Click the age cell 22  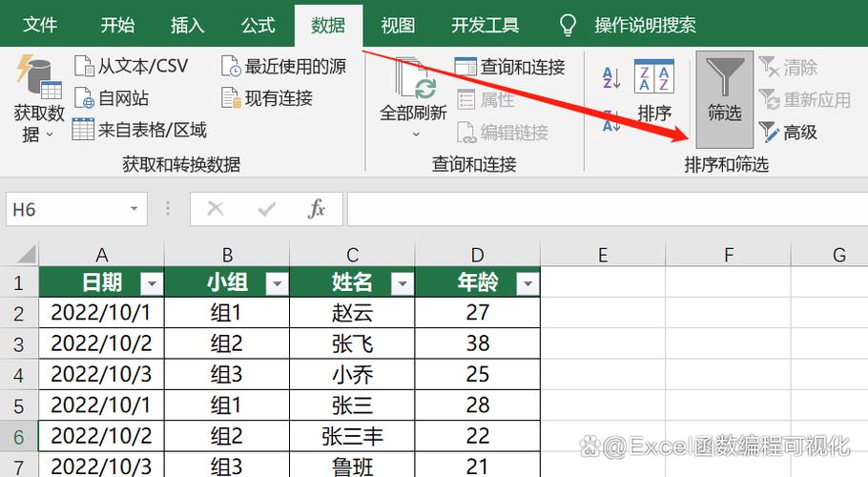click(x=478, y=436)
